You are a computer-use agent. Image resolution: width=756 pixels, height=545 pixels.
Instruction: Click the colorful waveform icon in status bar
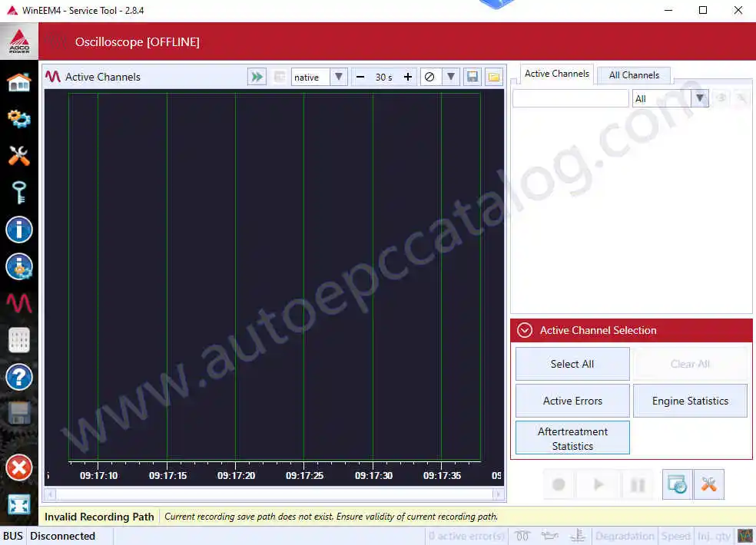tap(745, 535)
